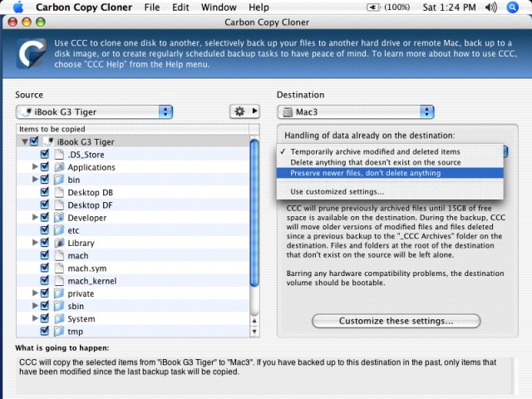This screenshot has height=399, width=532.
Task: Click the Developer folder icon
Action: pos(59,218)
